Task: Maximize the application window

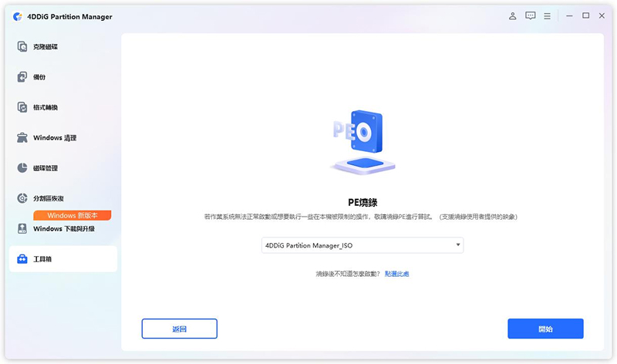Action: point(585,15)
